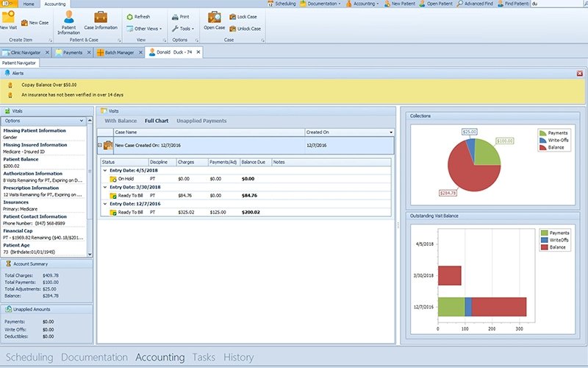This screenshot has height=368, width=588.
Task: Refresh the current view
Action: pos(138,16)
